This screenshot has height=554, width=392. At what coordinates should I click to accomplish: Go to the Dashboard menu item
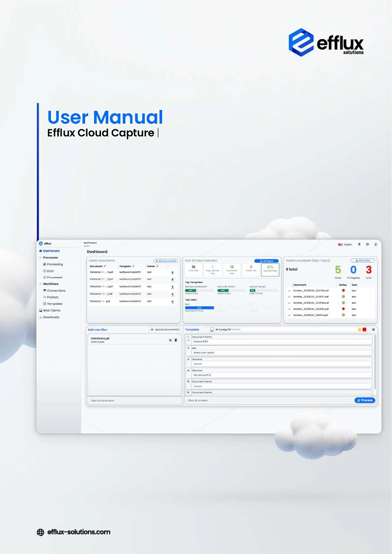(x=51, y=251)
